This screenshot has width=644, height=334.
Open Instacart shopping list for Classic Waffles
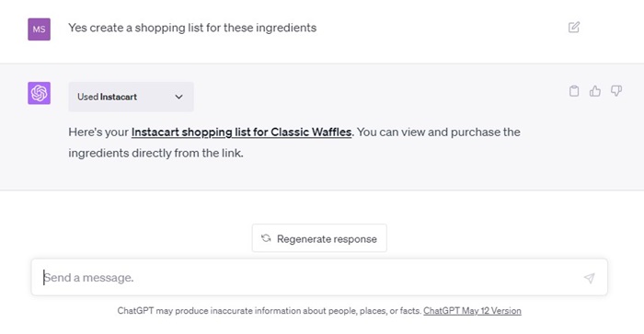(241, 132)
